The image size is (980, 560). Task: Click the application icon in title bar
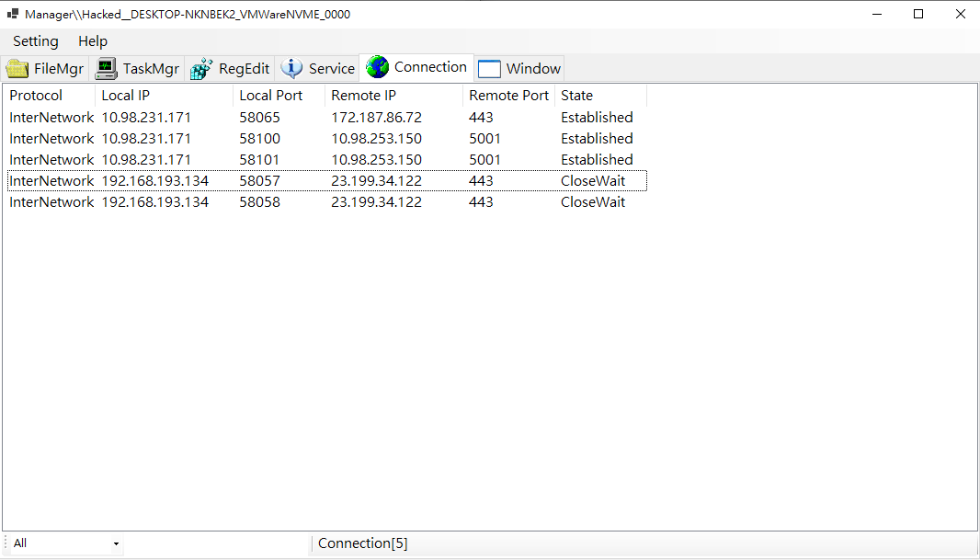[x=13, y=14]
